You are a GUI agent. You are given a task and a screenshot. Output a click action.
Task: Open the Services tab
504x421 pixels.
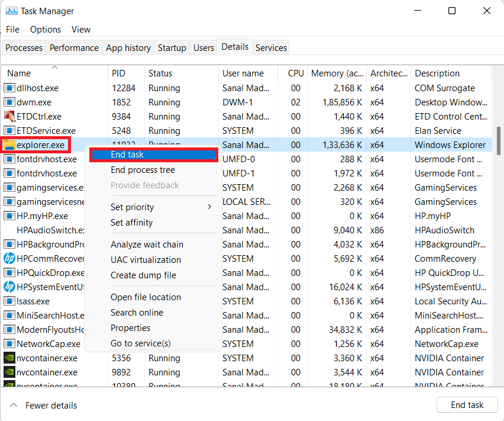tap(271, 48)
